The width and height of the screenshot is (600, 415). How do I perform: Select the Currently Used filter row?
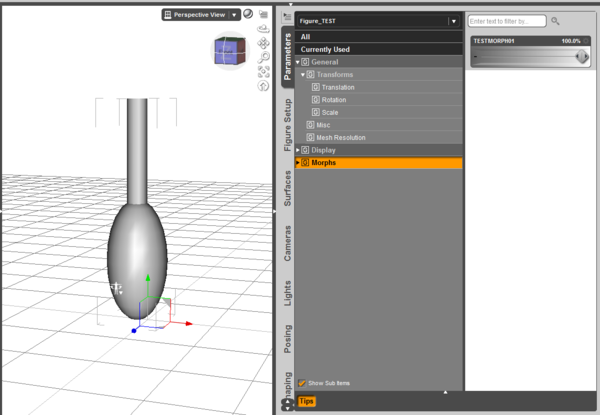(x=379, y=49)
